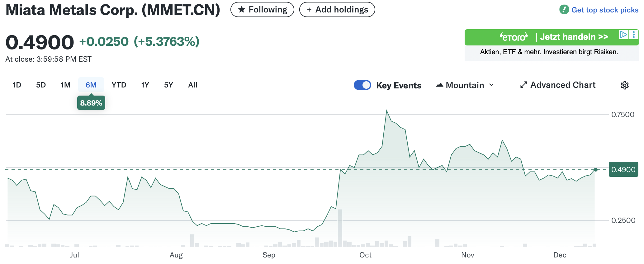The height and width of the screenshot is (264, 644).
Task: Switch to the YTD time range
Action: pyautogui.click(x=119, y=85)
